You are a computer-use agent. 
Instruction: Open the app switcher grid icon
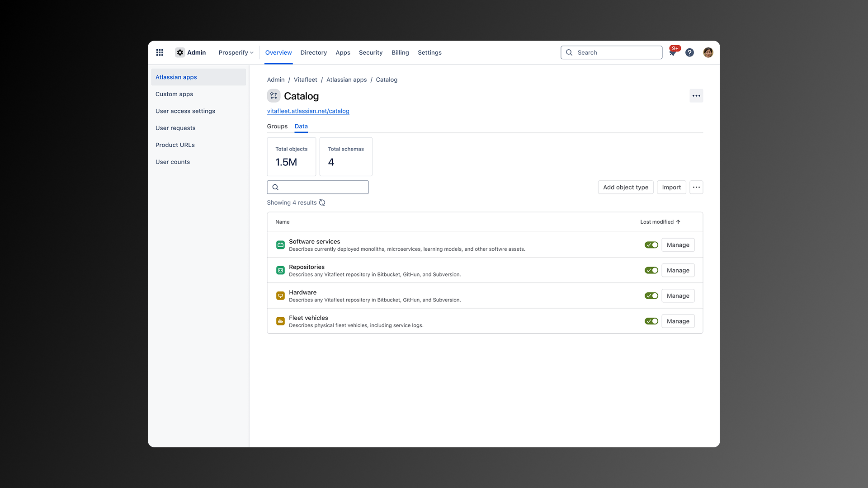[x=160, y=52]
